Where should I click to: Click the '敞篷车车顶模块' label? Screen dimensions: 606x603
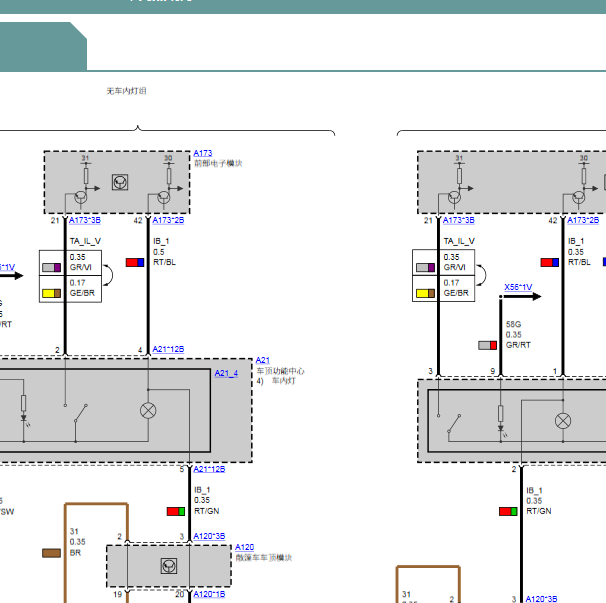(264, 558)
